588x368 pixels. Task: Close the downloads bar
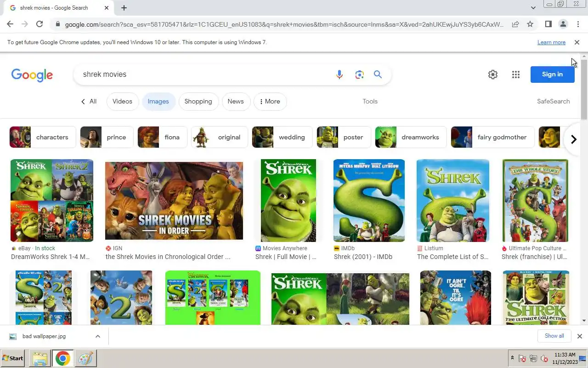click(x=579, y=336)
